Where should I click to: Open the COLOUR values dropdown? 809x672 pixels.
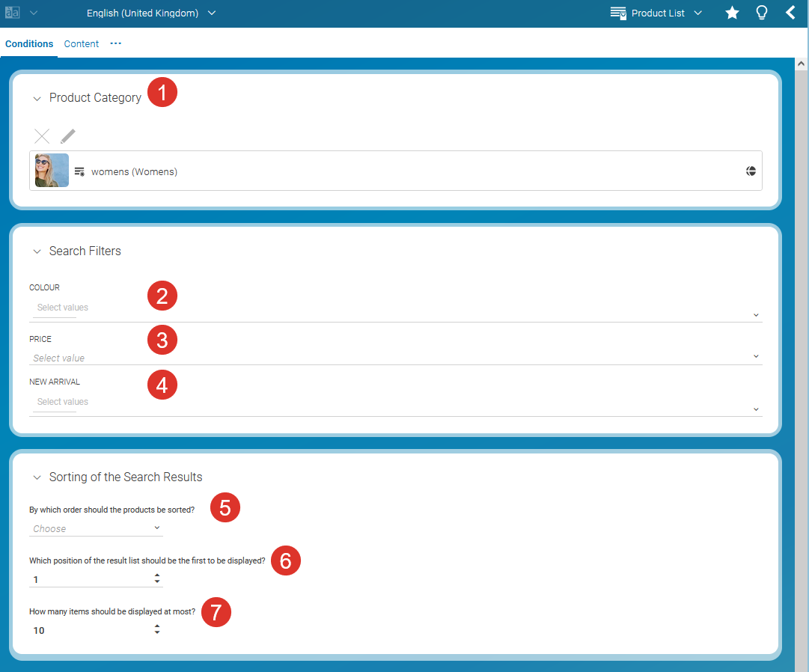(x=755, y=314)
